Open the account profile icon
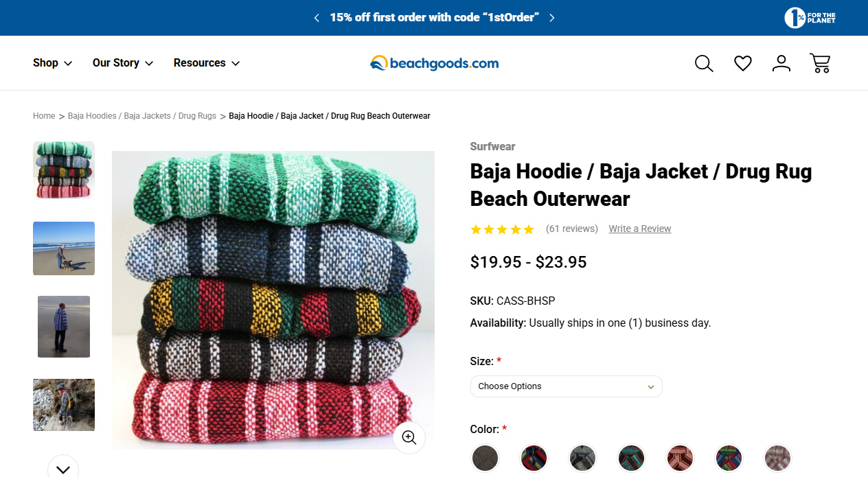Image resolution: width=868 pixels, height=477 pixels. tap(781, 63)
